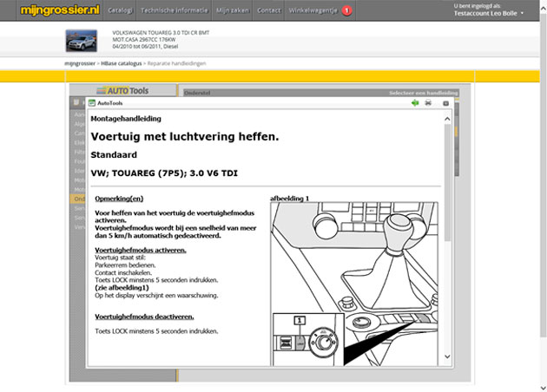Viewport: 547px width, 392px height.
Task: Go to mijngrossier breadcrumb link
Action: click(x=80, y=63)
